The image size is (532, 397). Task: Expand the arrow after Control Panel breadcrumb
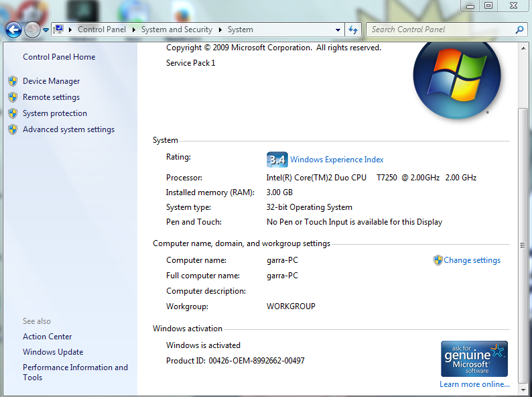click(x=134, y=30)
